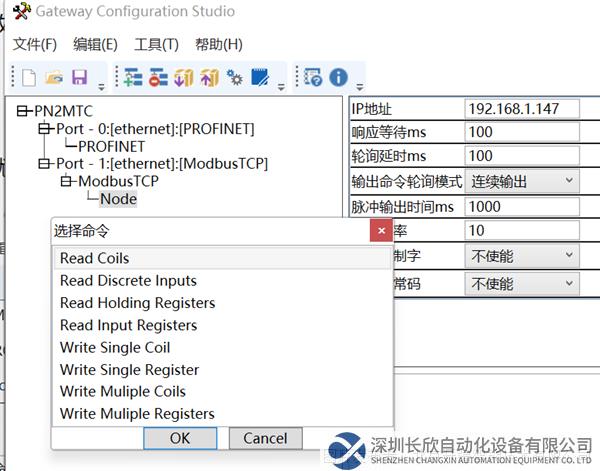Screen dimensions: 600x471
Task: Click the blue notepad edit icon
Action: pyautogui.click(x=260, y=77)
